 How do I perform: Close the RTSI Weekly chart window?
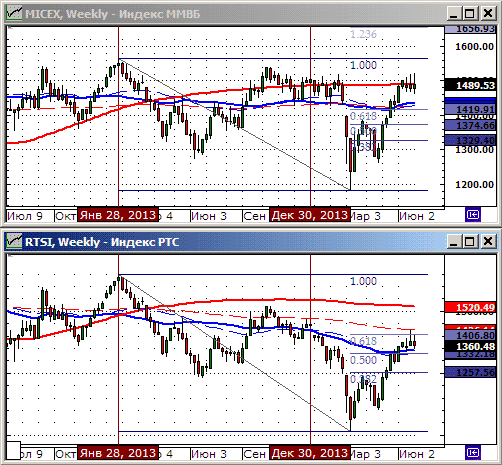click(488, 241)
